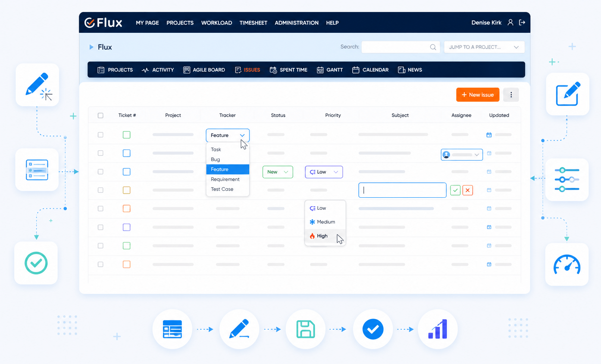
Task: Open TIMESHEET in top navigation
Action: pos(253,23)
